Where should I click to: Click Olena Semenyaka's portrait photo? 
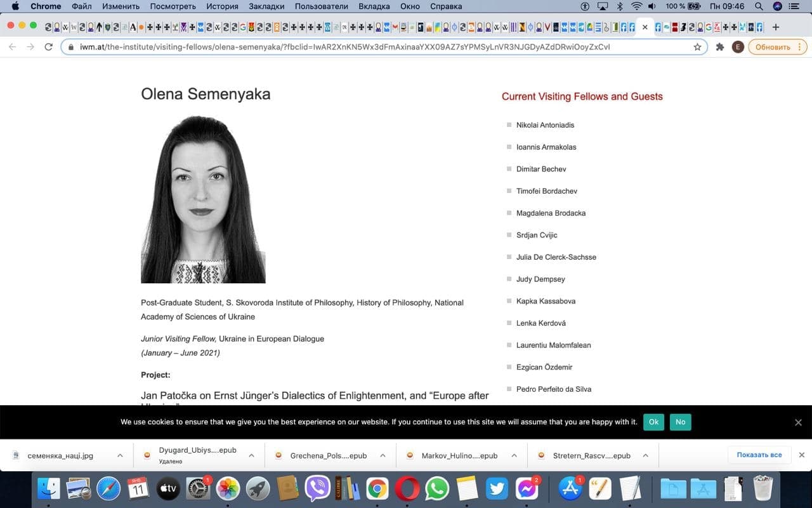[x=203, y=199]
